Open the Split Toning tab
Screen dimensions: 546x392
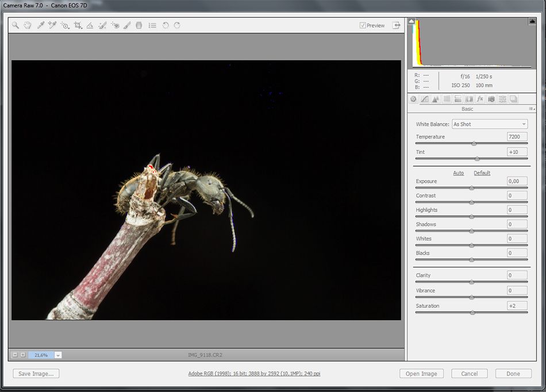coord(458,99)
